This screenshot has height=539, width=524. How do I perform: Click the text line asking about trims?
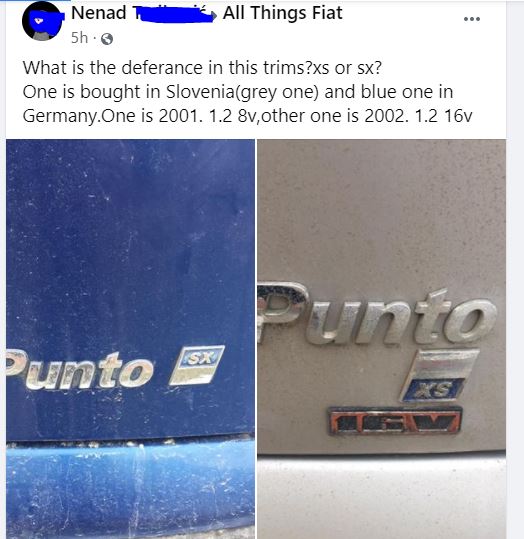point(202,68)
